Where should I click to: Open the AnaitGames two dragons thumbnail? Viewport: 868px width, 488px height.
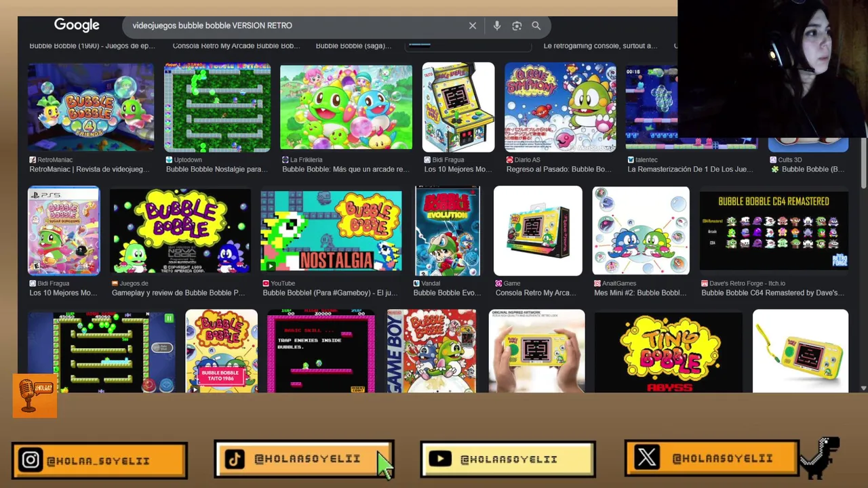click(641, 231)
